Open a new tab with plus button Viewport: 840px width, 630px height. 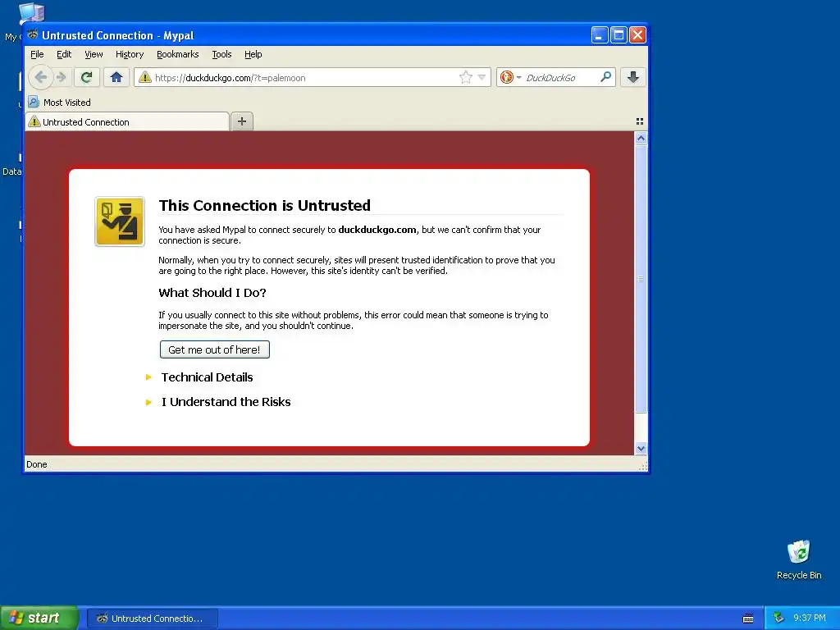click(x=242, y=121)
